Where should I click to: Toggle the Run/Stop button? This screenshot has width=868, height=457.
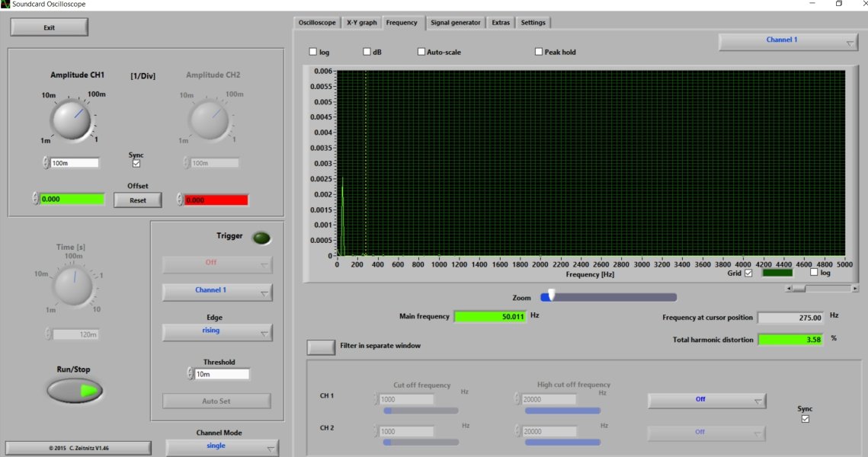[75, 391]
